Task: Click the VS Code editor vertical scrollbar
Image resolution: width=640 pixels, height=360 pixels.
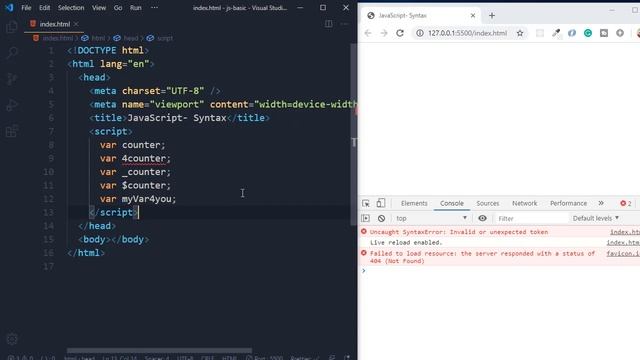Action: [x=353, y=135]
